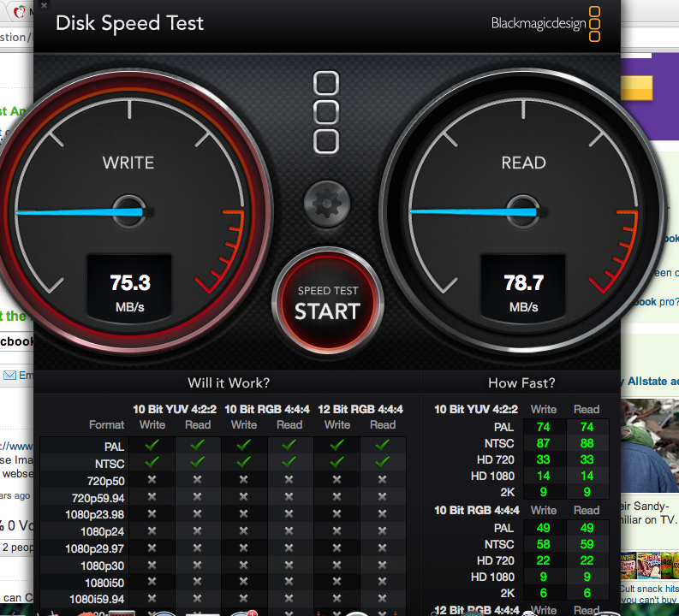Click RGB 10 Bit PAL write value 49
Image resolution: width=679 pixels, height=616 pixels.
click(543, 528)
